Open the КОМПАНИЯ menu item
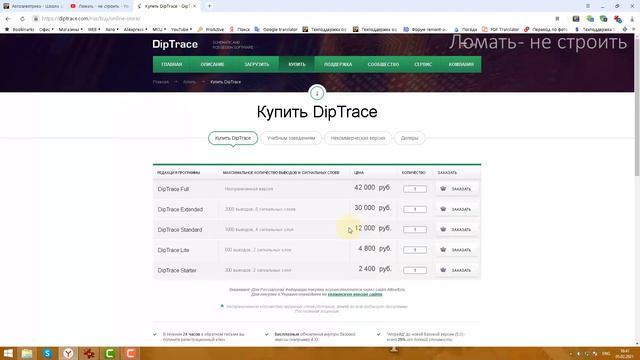 point(461,64)
